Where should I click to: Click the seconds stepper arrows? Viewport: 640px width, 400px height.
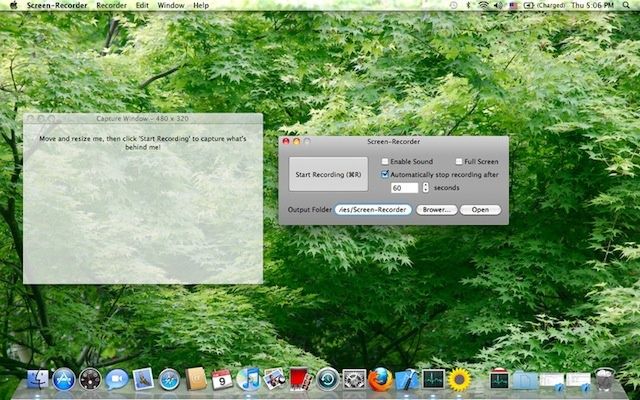[x=425, y=187]
